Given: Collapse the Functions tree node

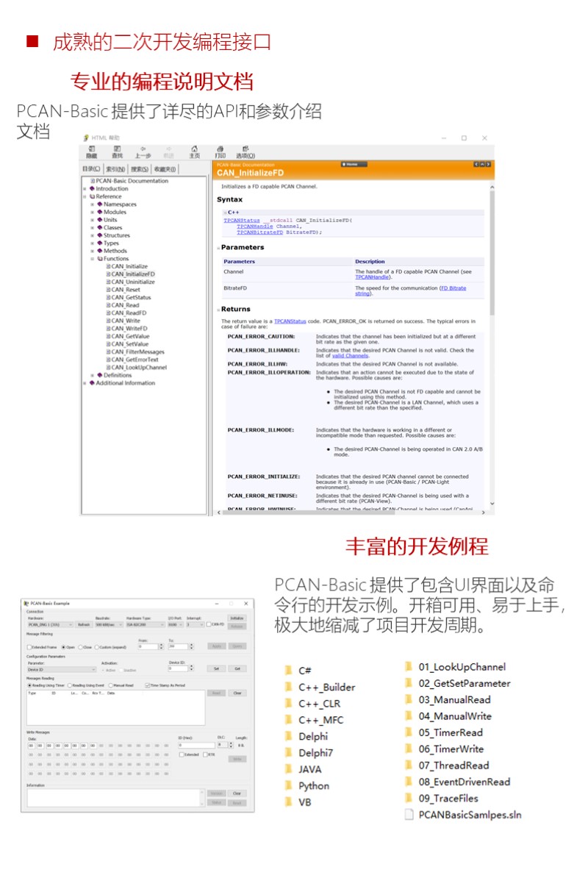Looking at the screenshot, I should 93,259.
